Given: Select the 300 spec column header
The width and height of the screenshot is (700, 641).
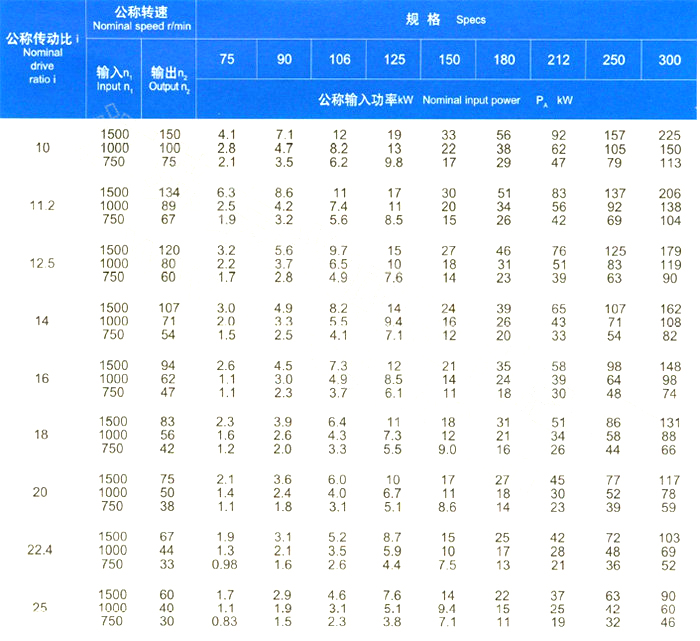Looking at the screenshot, I should [669, 60].
